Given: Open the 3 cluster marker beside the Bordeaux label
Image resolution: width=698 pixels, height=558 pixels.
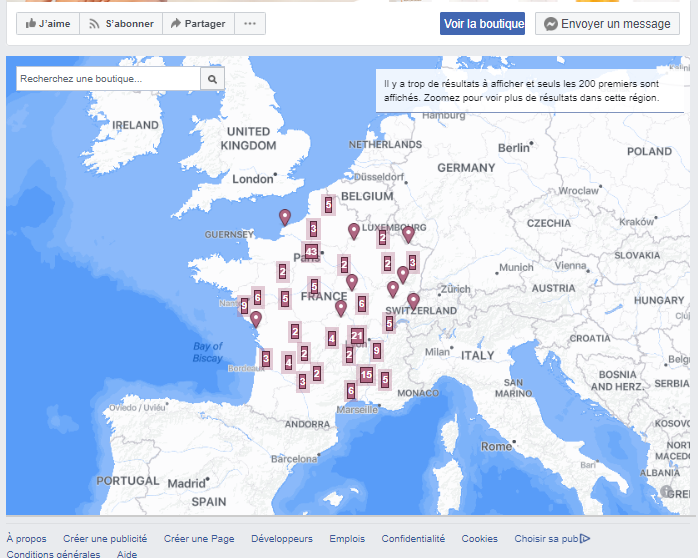Looking at the screenshot, I should [266, 359].
